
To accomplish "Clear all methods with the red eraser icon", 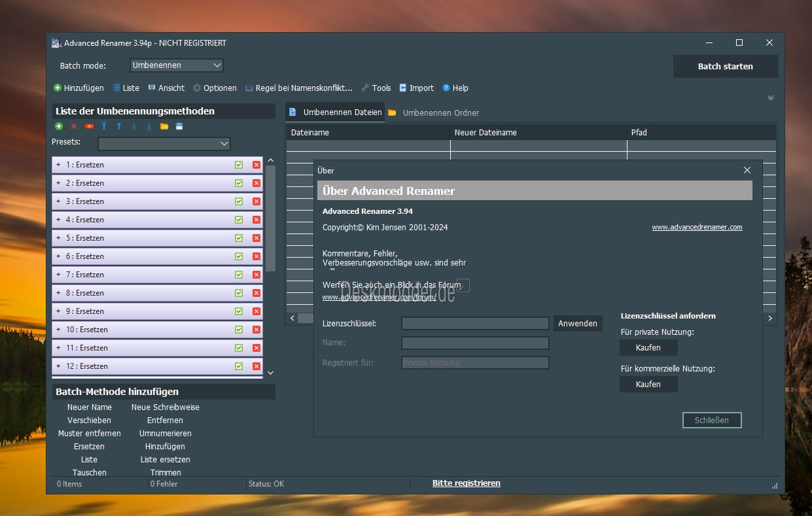I will (89, 126).
